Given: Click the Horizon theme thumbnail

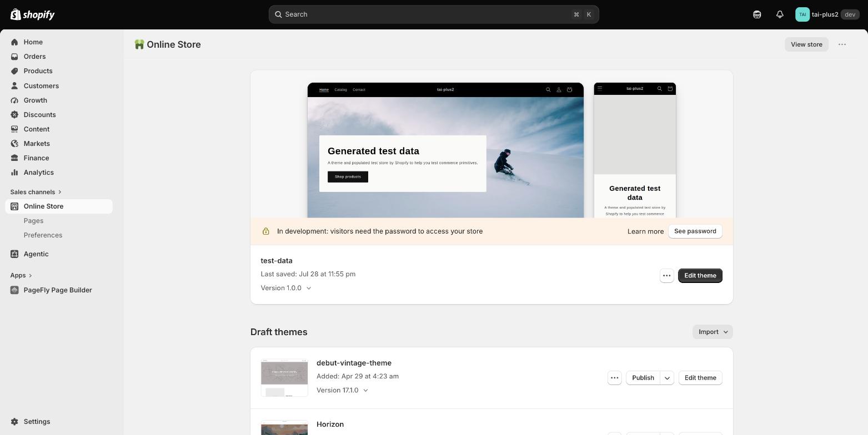Looking at the screenshot, I should pos(284,428).
